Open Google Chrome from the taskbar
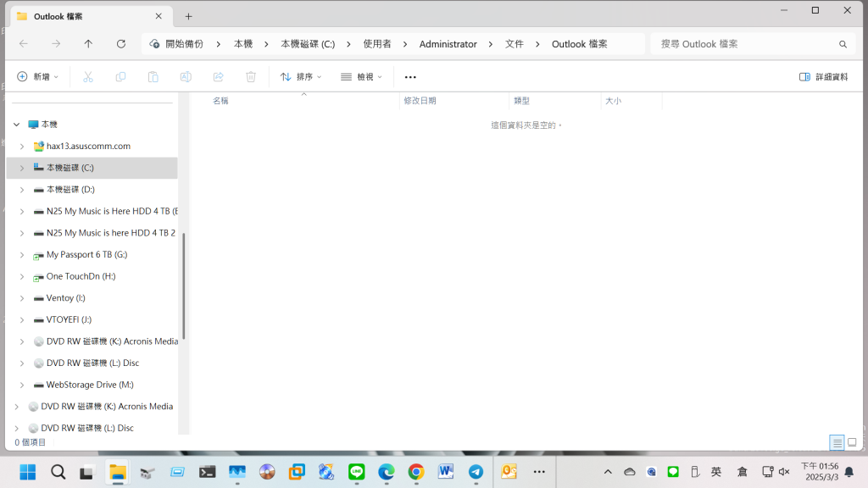Viewport: 868px width, 488px height. [415, 472]
